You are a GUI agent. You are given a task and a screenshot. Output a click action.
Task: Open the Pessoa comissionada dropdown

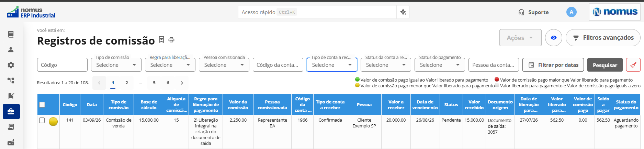coord(224,65)
